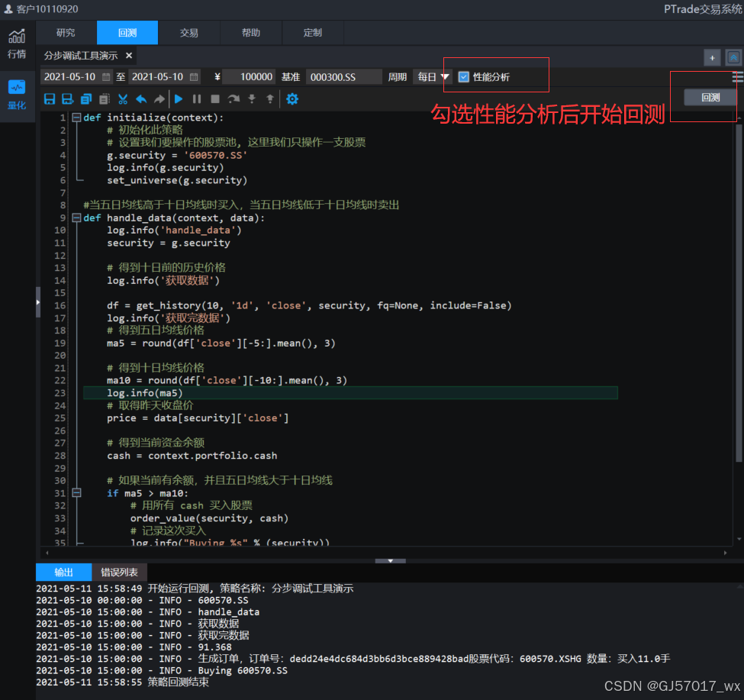This screenshot has height=700, width=744.
Task: Click line number 23 in gutter
Action: pos(60,393)
